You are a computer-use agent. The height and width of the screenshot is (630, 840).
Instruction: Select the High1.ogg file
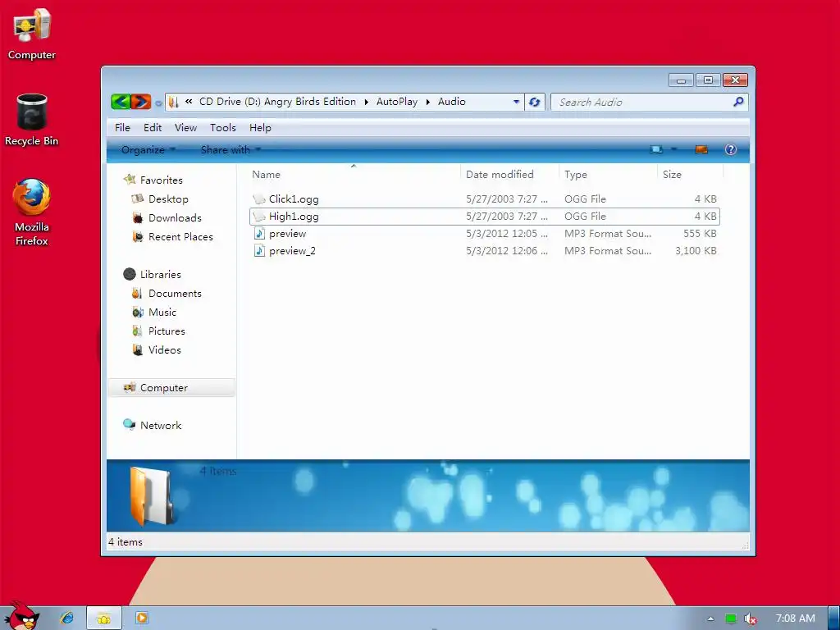click(484, 217)
